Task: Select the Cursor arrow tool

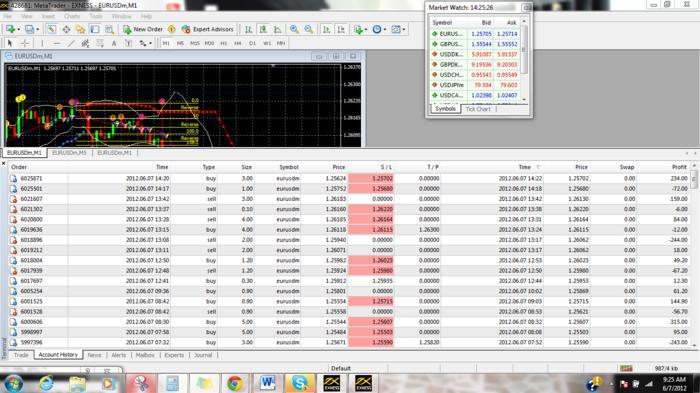Action: (x=10, y=43)
